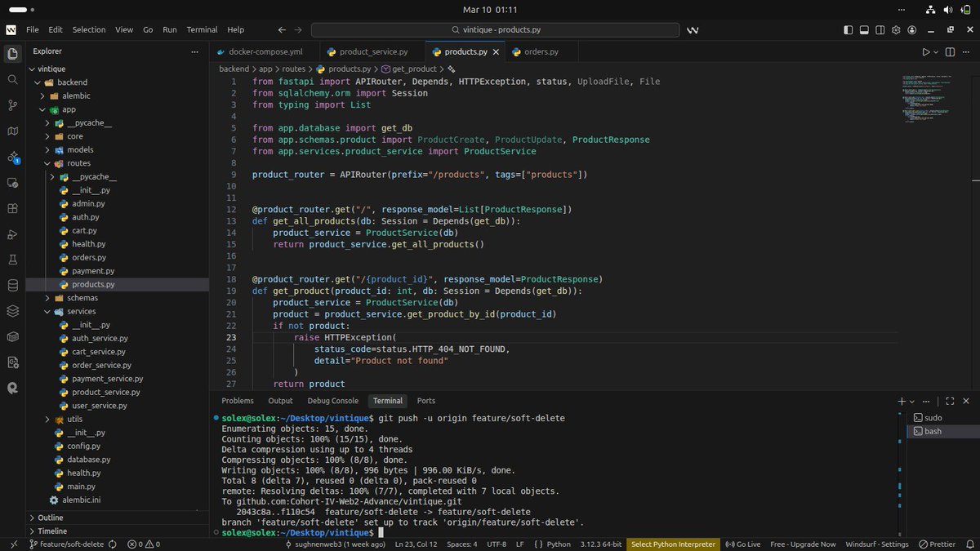Toggle the secondary side bar layout button
The width and height of the screenshot is (980, 551).
click(x=880, y=29)
